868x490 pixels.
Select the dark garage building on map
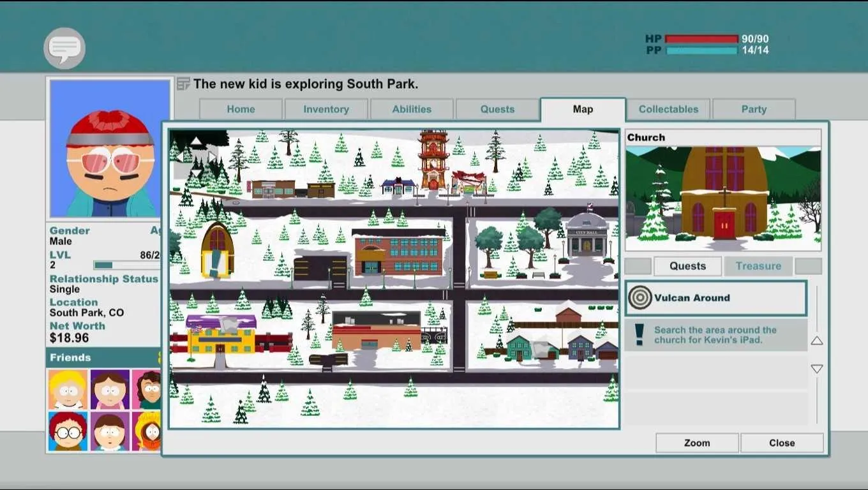[320, 268]
